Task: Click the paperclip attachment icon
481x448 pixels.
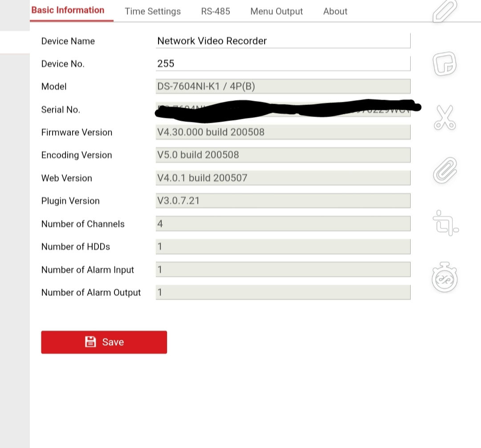Action: [x=445, y=170]
